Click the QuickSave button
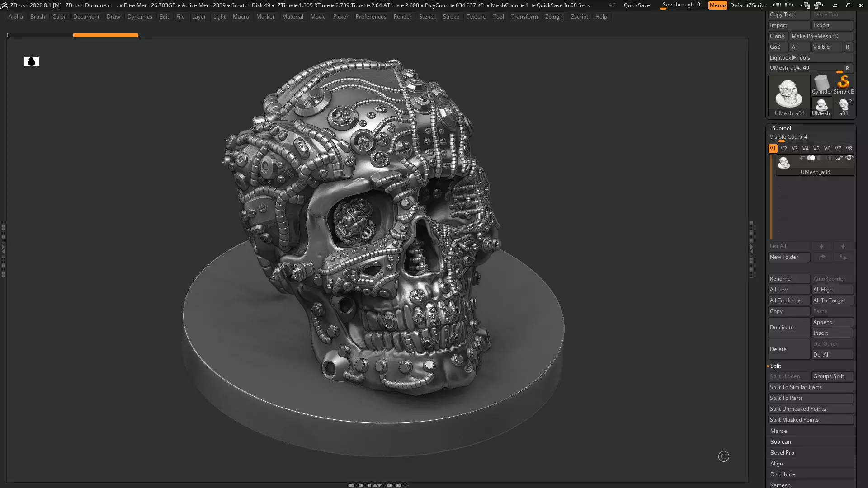 click(x=637, y=5)
